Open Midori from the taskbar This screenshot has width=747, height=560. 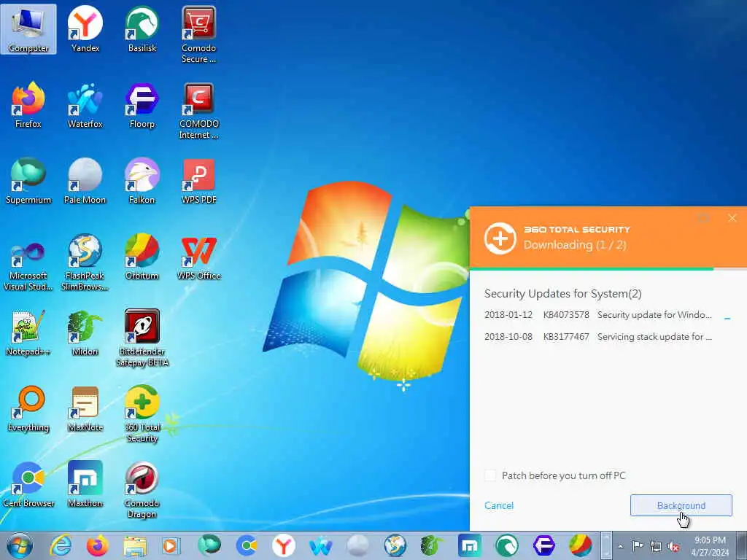point(432,545)
